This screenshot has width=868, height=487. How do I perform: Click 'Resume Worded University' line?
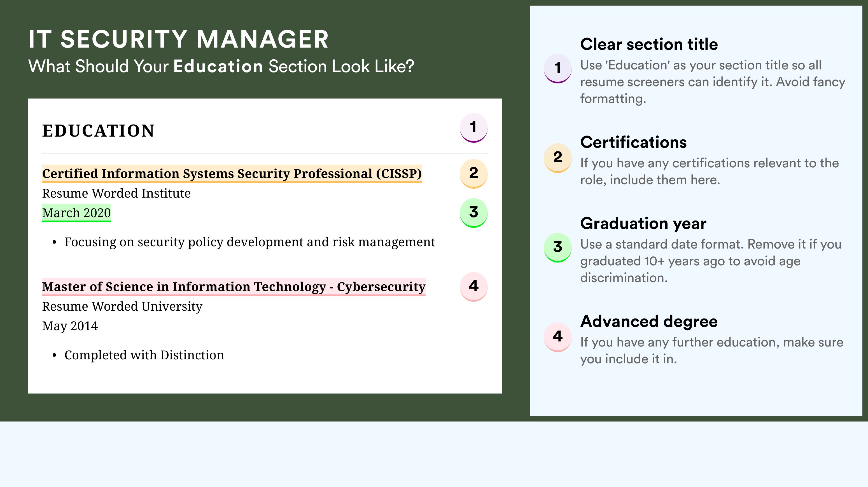click(122, 306)
